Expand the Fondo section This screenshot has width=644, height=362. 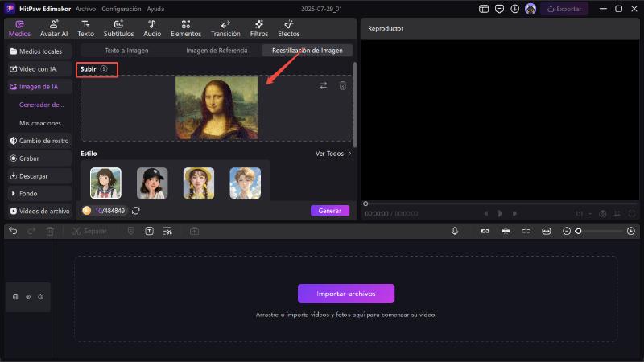point(39,194)
